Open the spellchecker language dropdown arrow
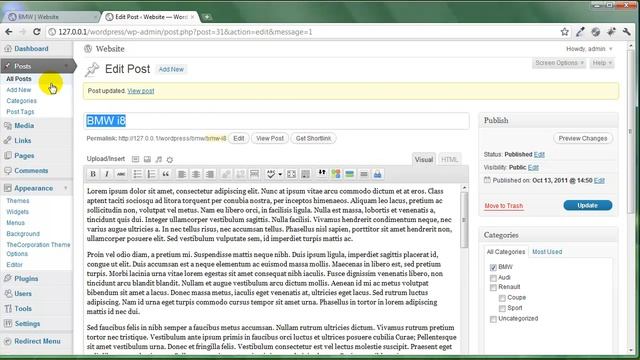Screen dimensions: 640x360 point(280,174)
